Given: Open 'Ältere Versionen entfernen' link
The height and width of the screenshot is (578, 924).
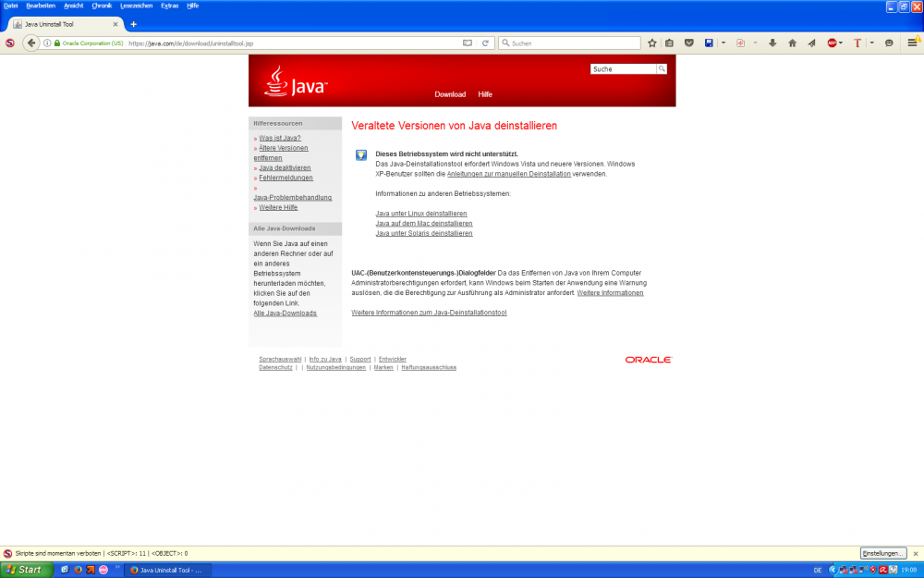Looking at the screenshot, I should 281,153.
